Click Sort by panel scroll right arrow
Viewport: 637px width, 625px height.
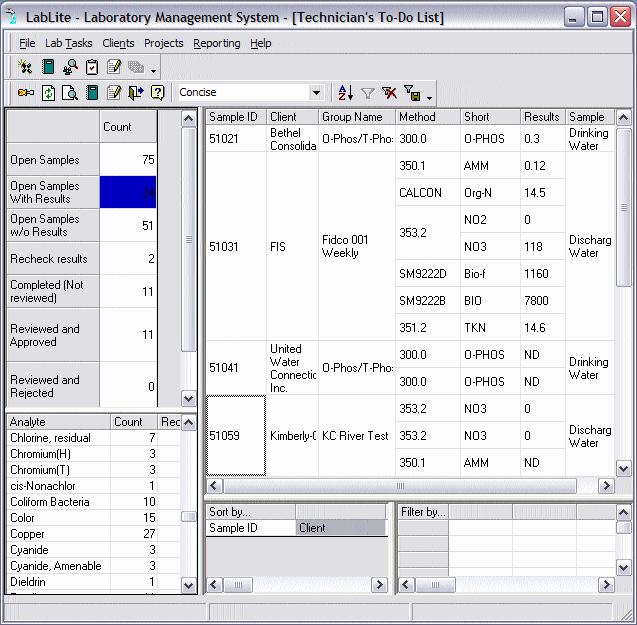coord(379,585)
